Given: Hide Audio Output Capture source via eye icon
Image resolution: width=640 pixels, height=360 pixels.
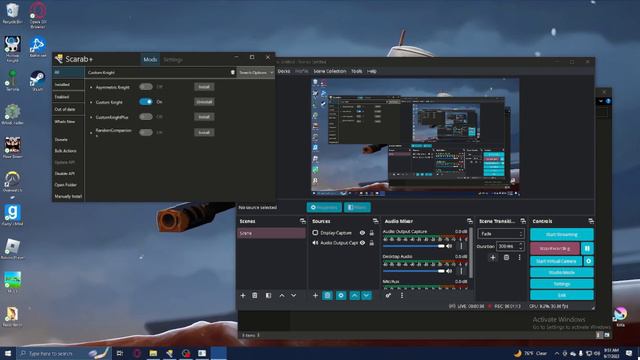Looking at the screenshot, I should (x=362, y=243).
